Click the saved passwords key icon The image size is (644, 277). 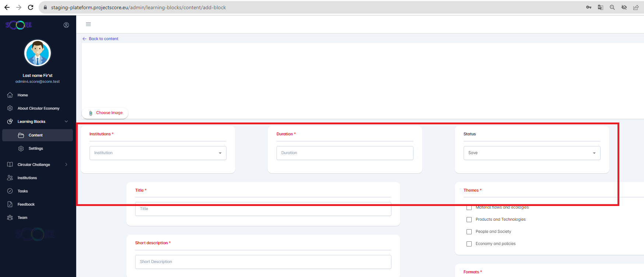click(589, 7)
